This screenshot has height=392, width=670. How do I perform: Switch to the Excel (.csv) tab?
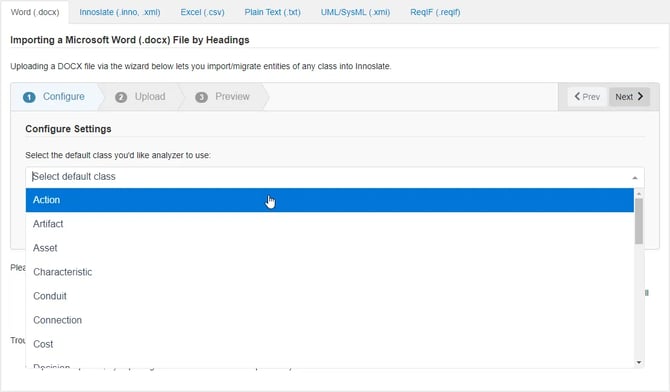[x=202, y=12]
